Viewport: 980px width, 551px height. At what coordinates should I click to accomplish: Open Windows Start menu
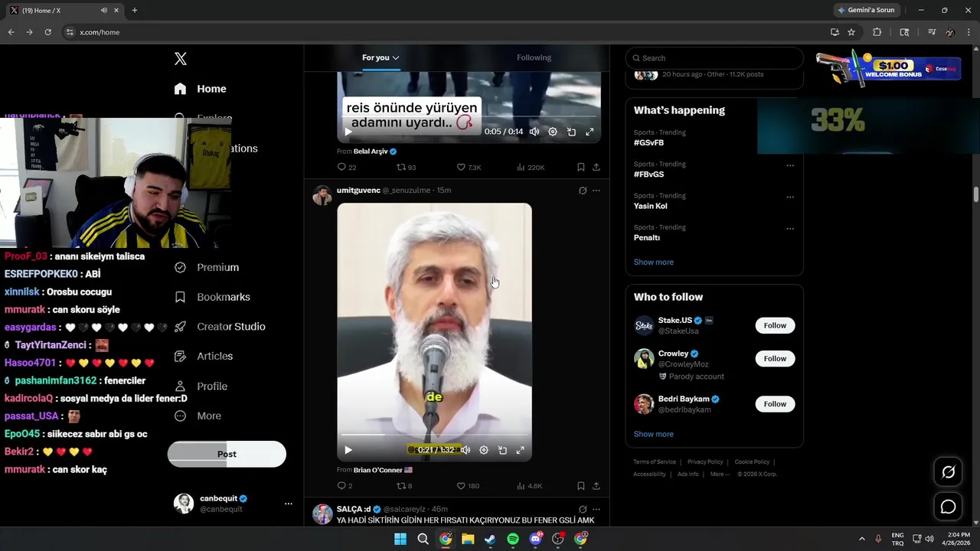(x=400, y=540)
